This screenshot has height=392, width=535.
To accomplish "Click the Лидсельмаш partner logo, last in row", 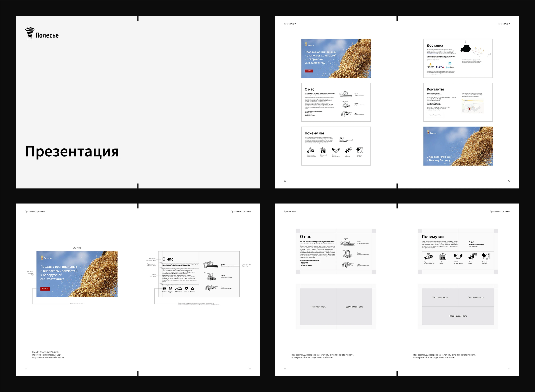I will pyautogui.click(x=192, y=289).
